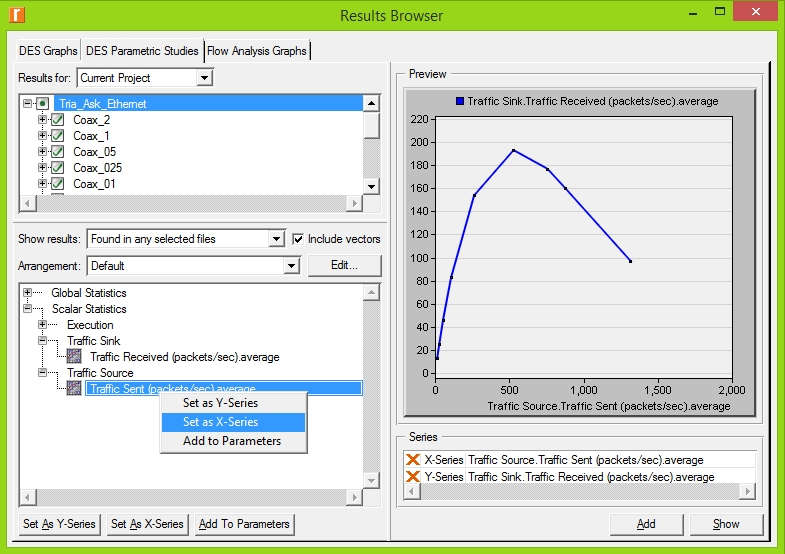785x554 pixels.
Task: Click the project list scroll down arrow
Action: (371, 187)
